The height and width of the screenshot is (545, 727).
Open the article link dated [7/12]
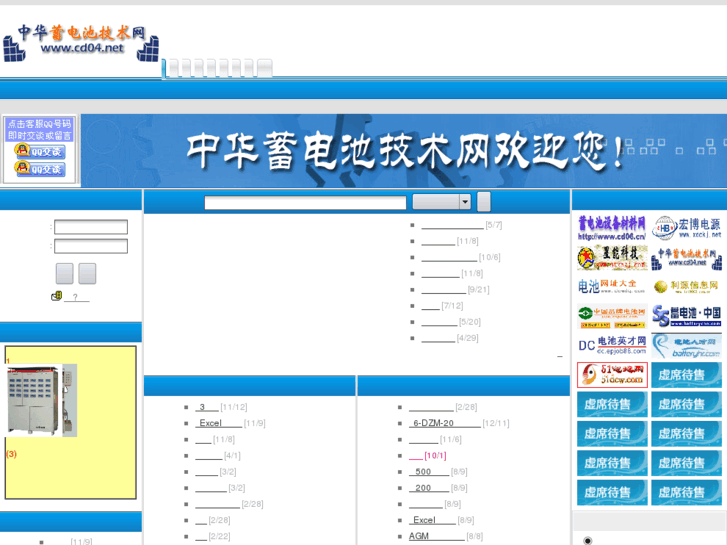click(430, 306)
